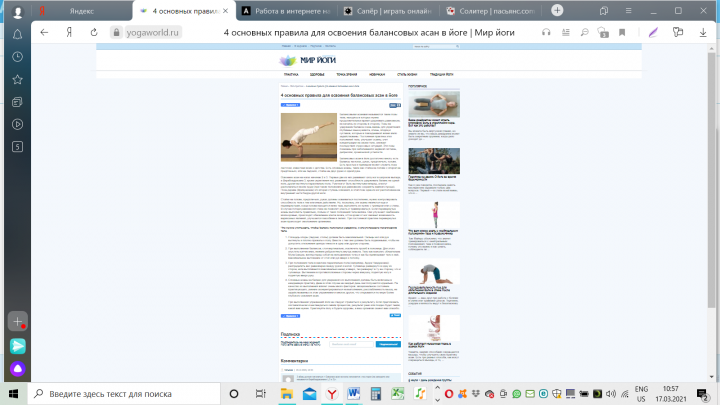Open popular article thumbnail of outdoor pair
The width and height of the screenshot is (720, 405).
[434, 161]
